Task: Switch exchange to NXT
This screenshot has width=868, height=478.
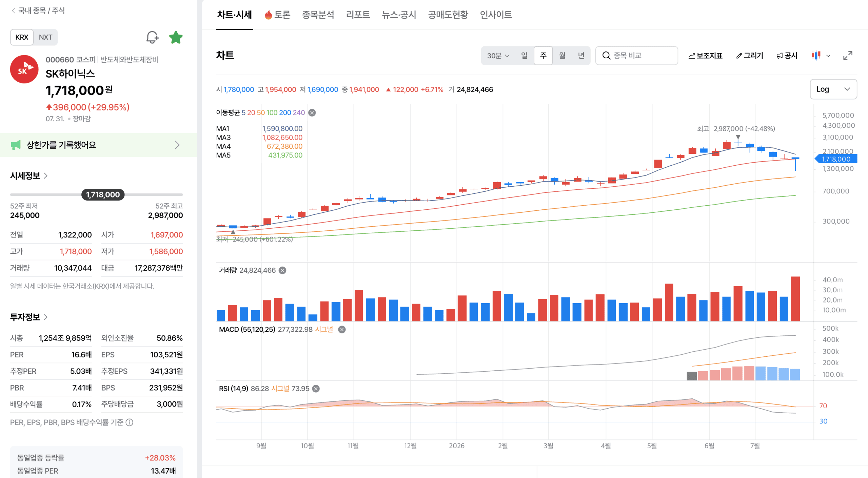Action: [45, 37]
